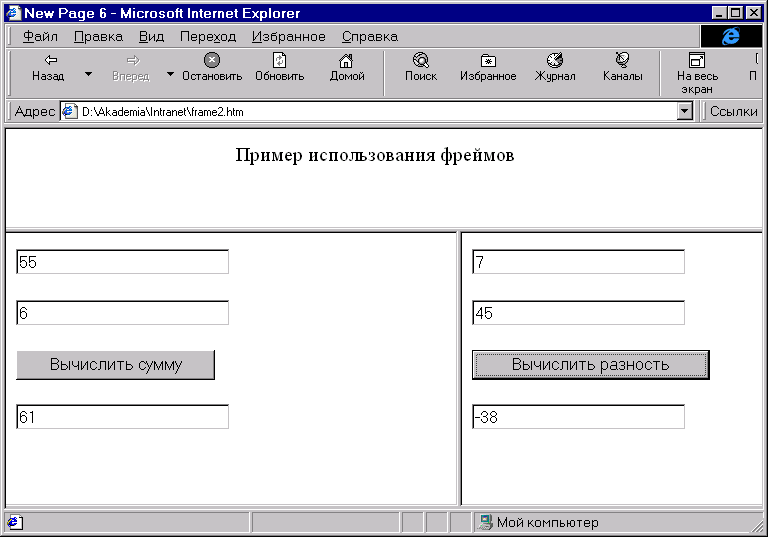Switch to На весь экран mode
The height and width of the screenshot is (537, 768).
(697, 73)
